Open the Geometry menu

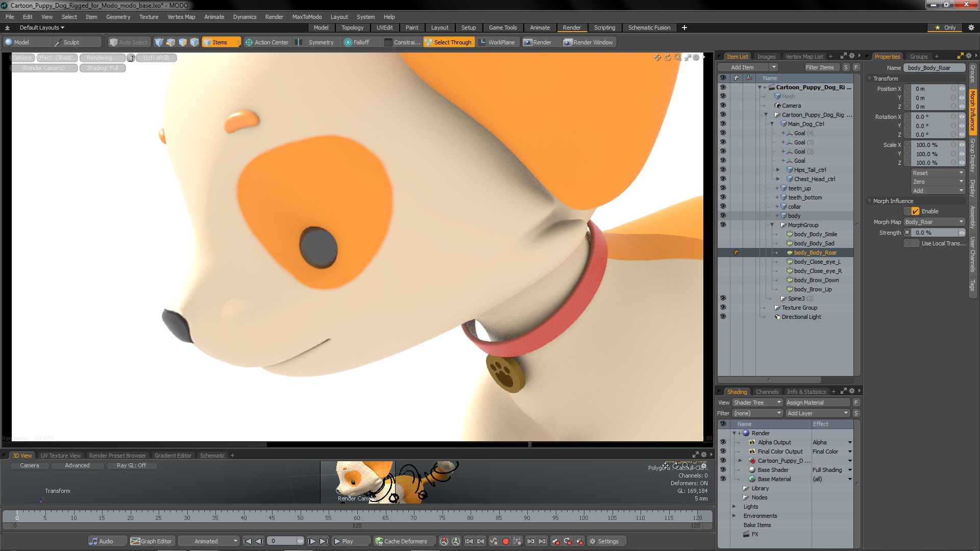118,17
